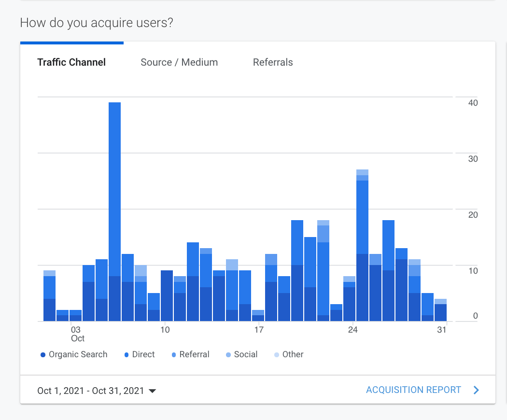
Task: Open the Source / Medium tab
Action: [x=179, y=62]
